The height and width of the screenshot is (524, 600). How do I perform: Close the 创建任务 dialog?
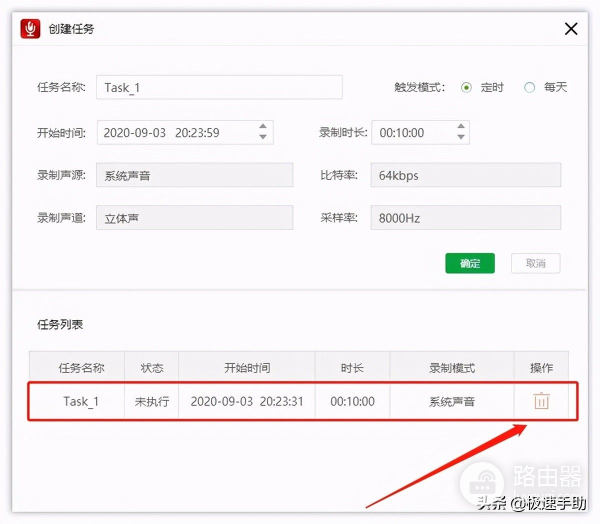(571, 29)
